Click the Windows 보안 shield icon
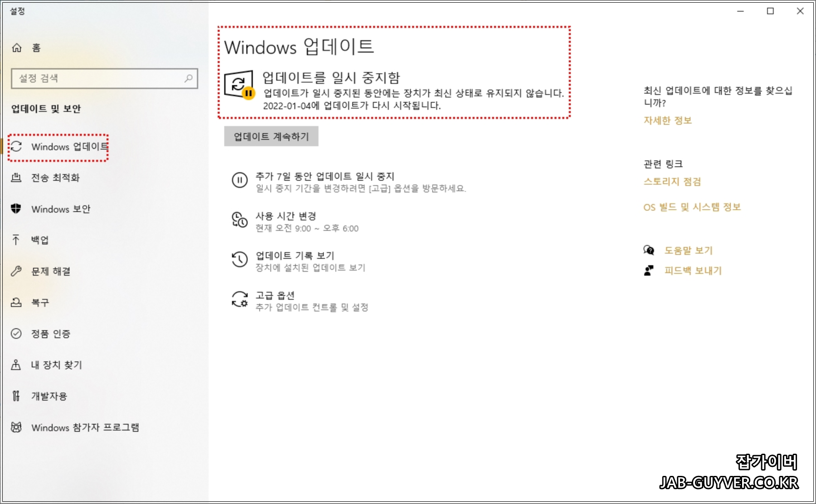 click(x=16, y=208)
